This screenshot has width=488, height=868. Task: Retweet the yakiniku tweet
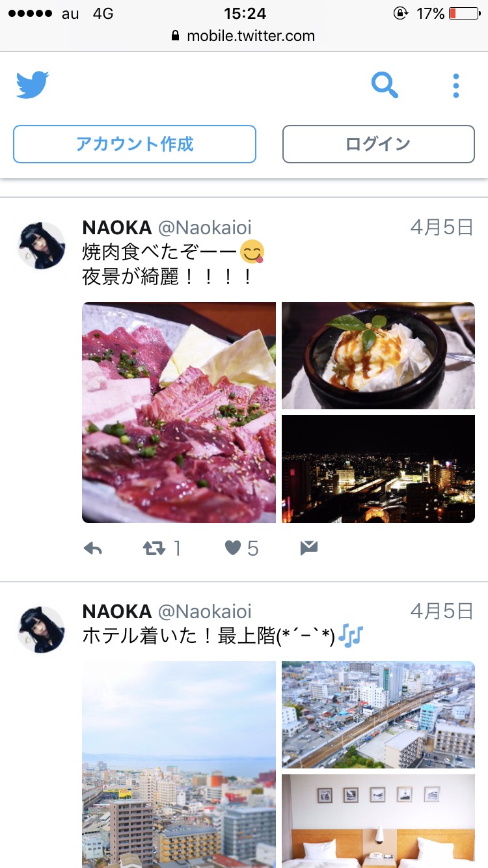(154, 549)
